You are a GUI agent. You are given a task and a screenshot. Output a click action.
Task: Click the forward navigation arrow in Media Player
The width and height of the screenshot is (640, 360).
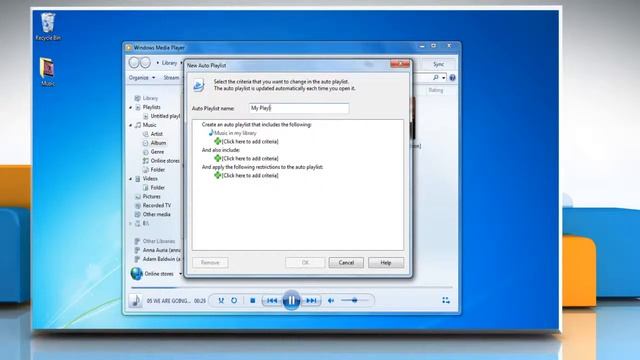(x=145, y=62)
